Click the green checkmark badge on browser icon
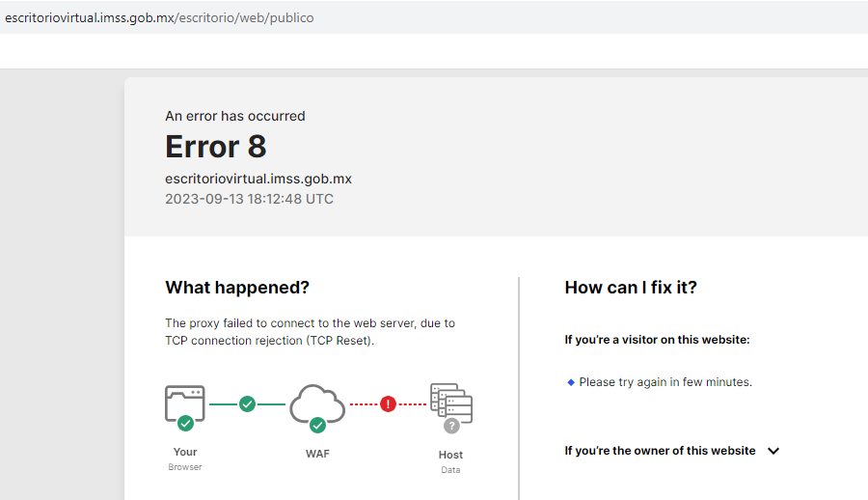The image size is (868, 500). click(x=185, y=424)
